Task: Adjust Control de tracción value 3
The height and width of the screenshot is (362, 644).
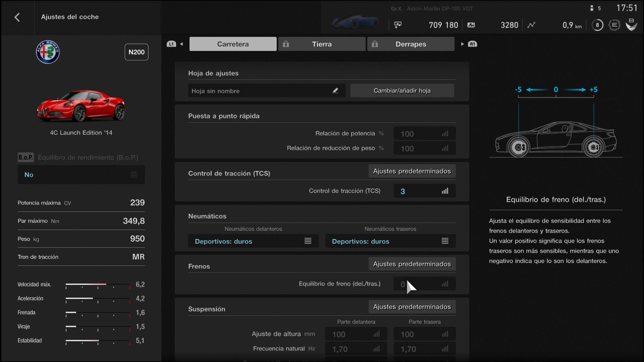Action: pos(424,191)
